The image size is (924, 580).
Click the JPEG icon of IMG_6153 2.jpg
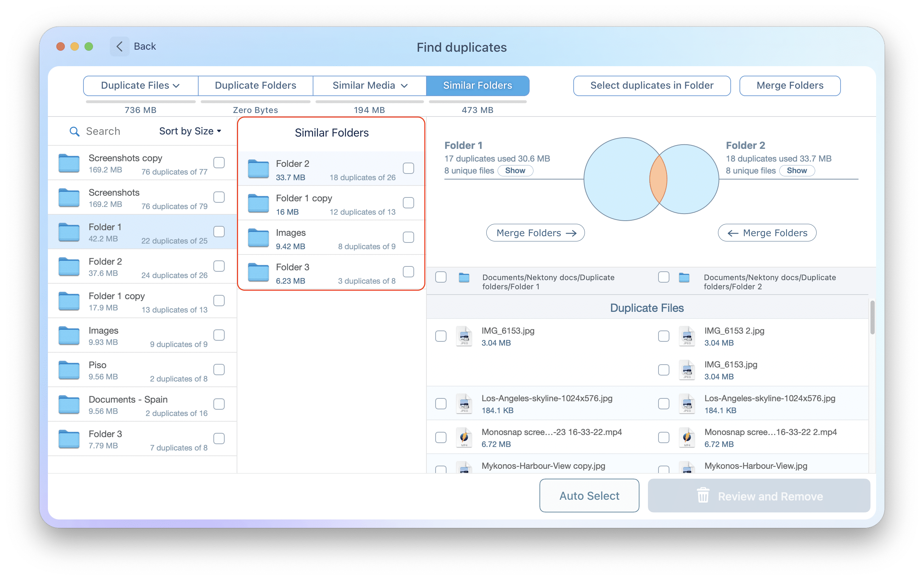pyautogui.click(x=687, y=336)
